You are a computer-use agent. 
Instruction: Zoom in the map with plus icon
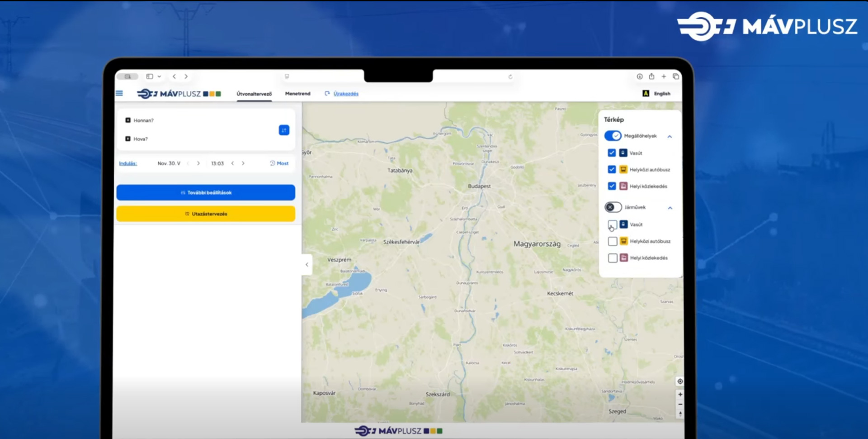(x=680, y=395)
